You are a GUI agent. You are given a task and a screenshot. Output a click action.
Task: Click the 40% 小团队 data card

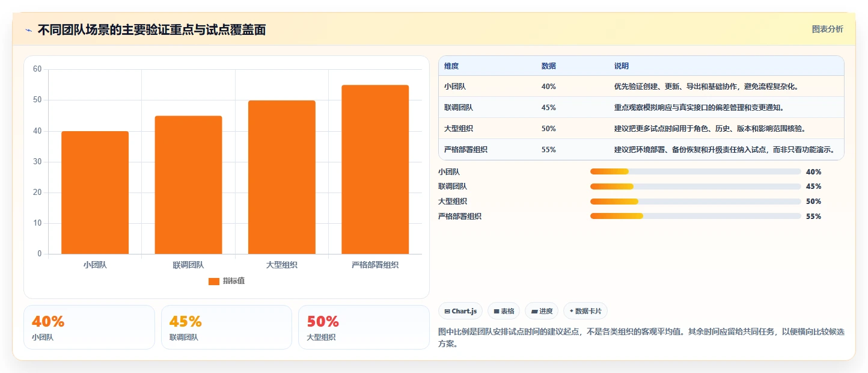coord(89,327)
